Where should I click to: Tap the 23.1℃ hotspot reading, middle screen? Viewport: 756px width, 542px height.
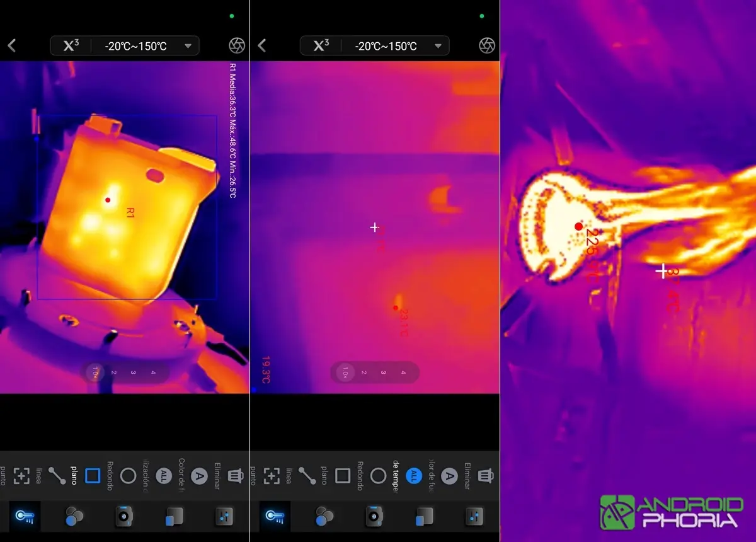tap(404, 322)
